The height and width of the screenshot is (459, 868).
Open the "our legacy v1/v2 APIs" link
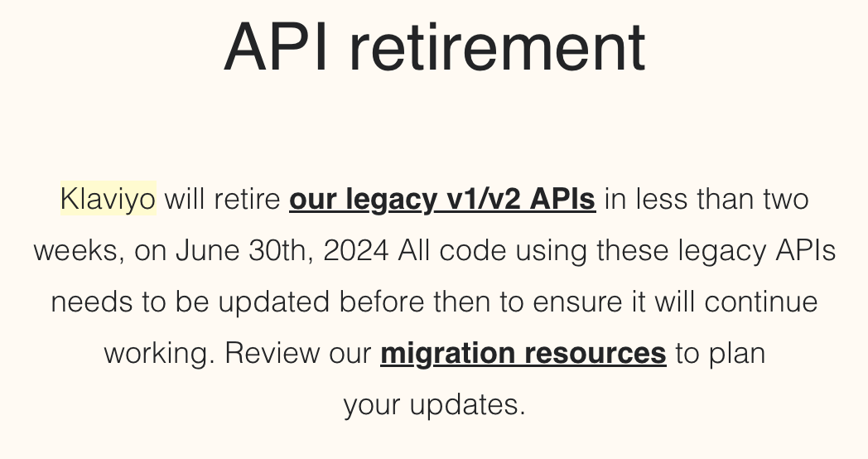[x=442, y=199]
